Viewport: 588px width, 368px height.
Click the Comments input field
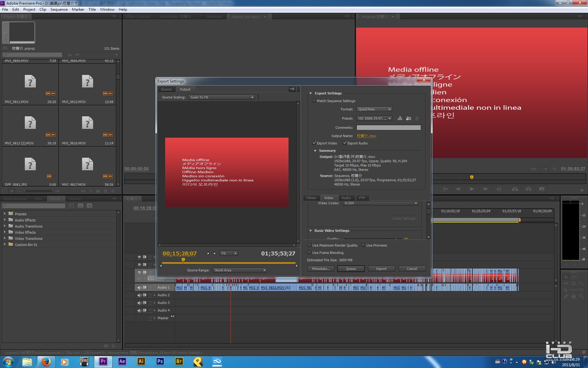coord(389,128)
